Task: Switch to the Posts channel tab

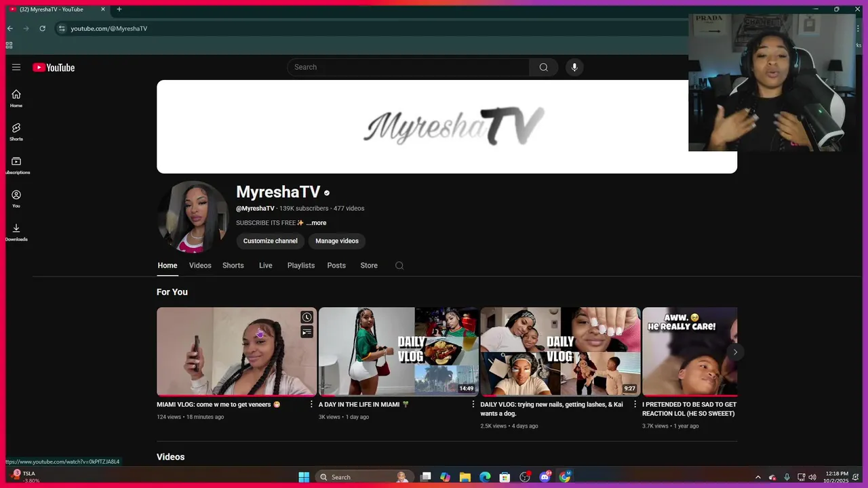Action: click(336, 266)
